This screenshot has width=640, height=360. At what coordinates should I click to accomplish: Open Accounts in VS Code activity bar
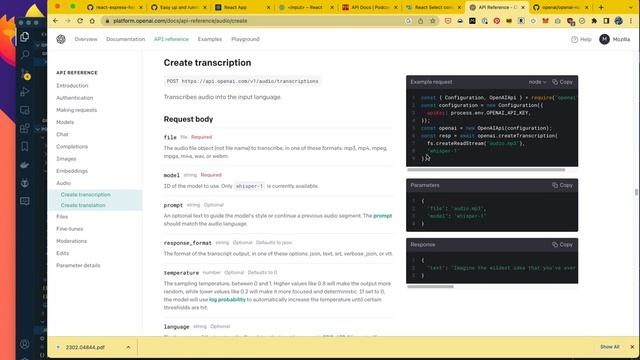(24, 344)
